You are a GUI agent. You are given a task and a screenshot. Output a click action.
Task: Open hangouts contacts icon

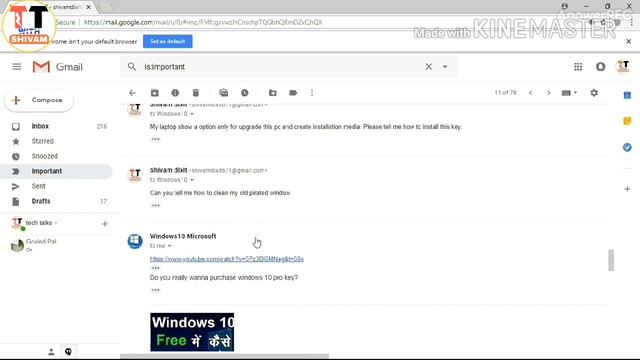(x=51, y=352)
